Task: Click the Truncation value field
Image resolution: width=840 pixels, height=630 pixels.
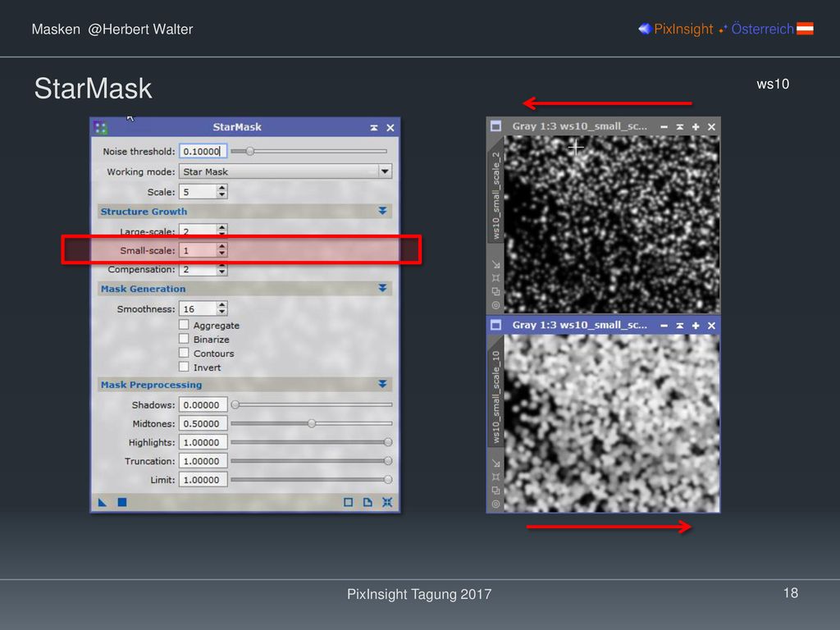Action: (203, 461)
